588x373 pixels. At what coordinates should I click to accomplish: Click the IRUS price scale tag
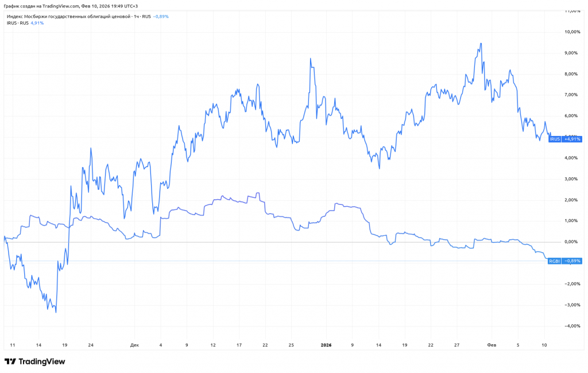click(555, 139)
